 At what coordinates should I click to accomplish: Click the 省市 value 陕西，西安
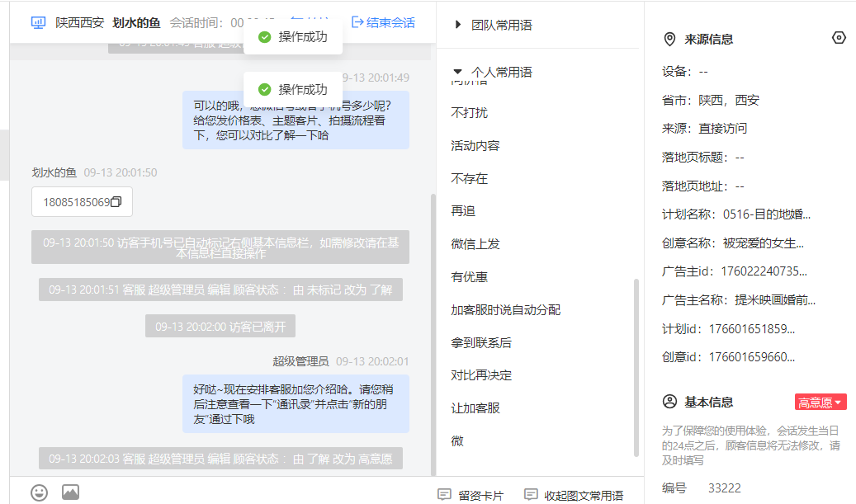(729, 101)
